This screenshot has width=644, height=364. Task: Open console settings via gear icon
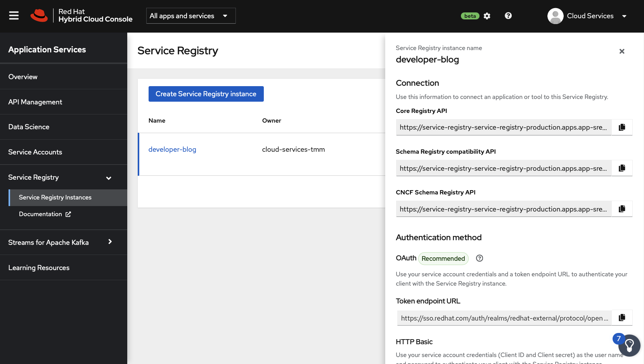click(x=487, y=16)
